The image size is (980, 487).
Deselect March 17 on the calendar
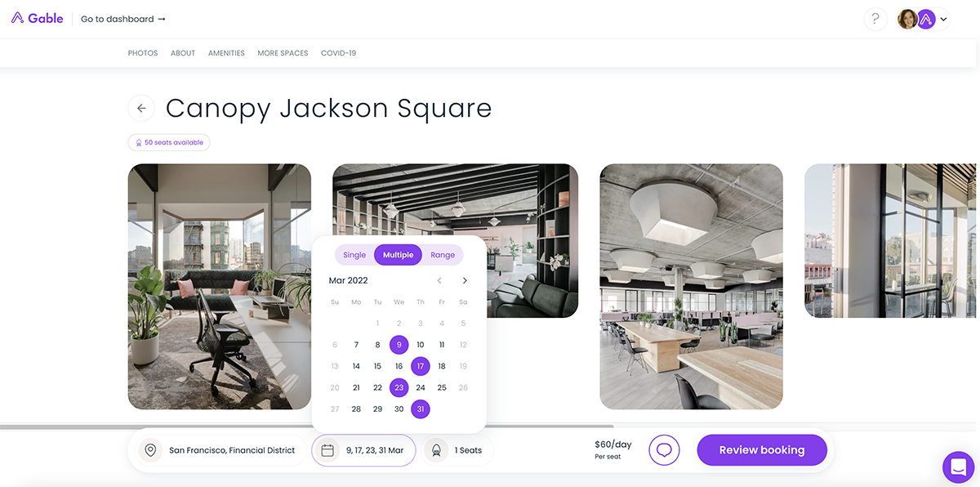pos(420,366)
